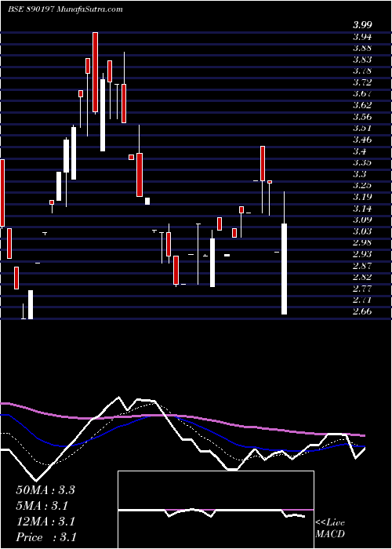
Task: Click the 3.46 price axis label
Action: tap(362, 140)
